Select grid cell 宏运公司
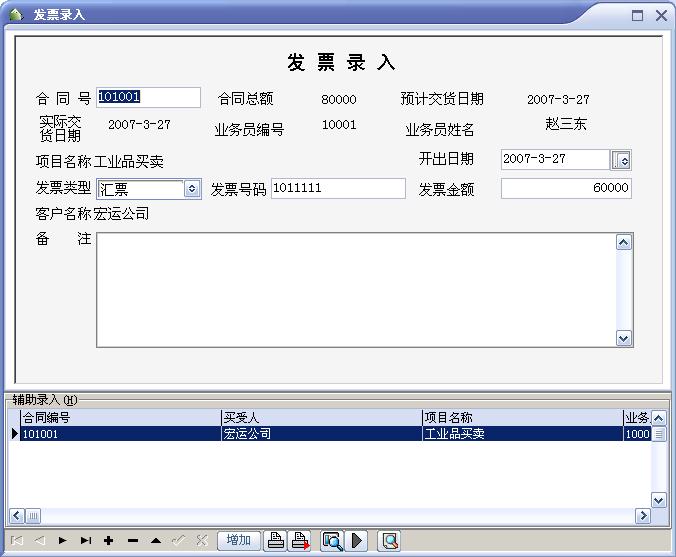The height and width of the screenshot is (557, 676). tap(322, 434)
